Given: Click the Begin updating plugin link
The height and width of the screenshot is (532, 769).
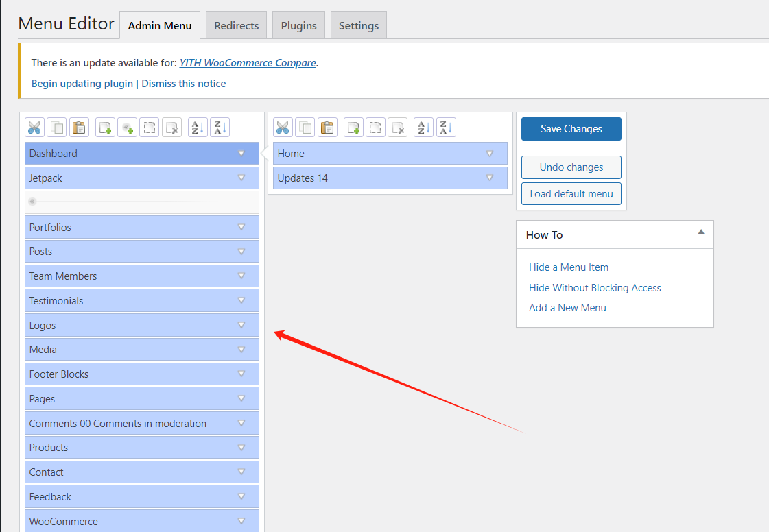Looking at the screenshot, I should [x=82, y=84].
